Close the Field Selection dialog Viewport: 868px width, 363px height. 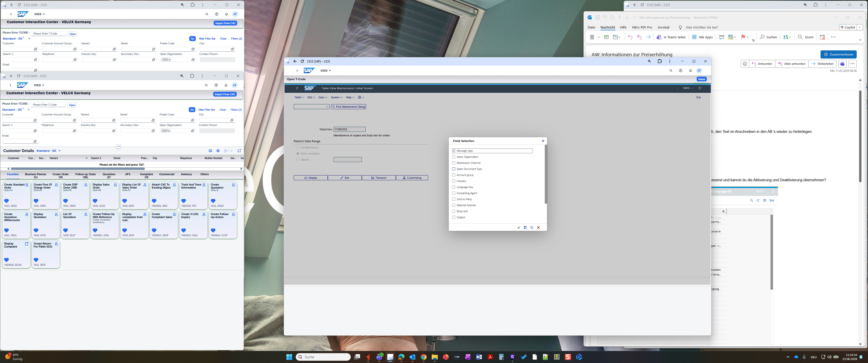pos(543,141)
